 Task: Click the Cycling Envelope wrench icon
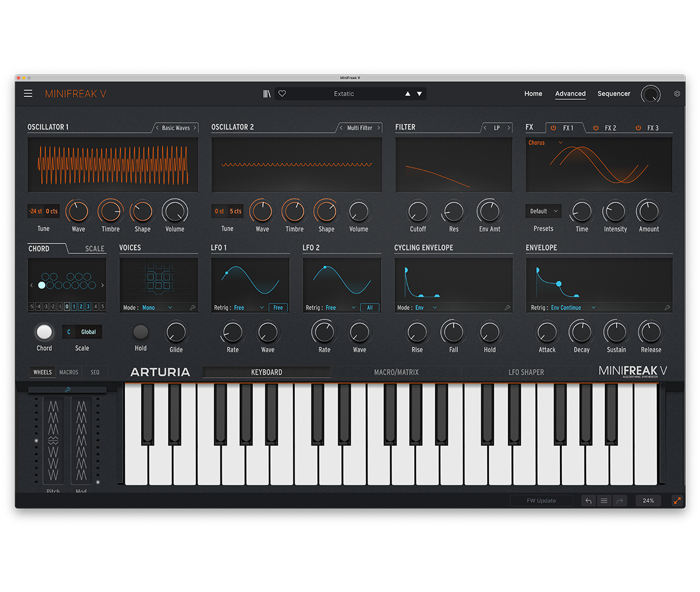click(x=508, y=308)
